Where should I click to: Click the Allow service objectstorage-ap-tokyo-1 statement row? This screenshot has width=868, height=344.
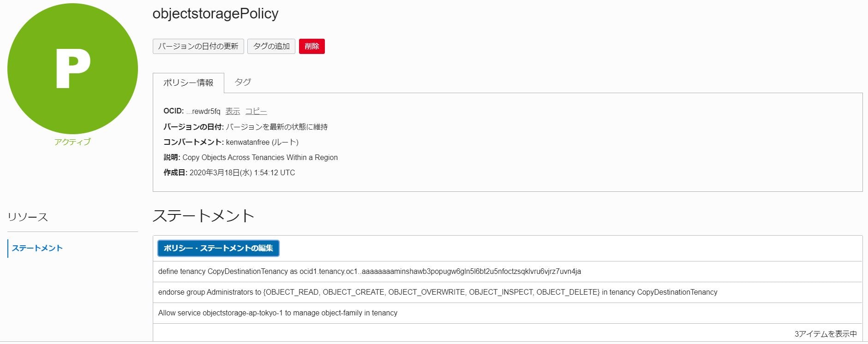click(508, 313)
